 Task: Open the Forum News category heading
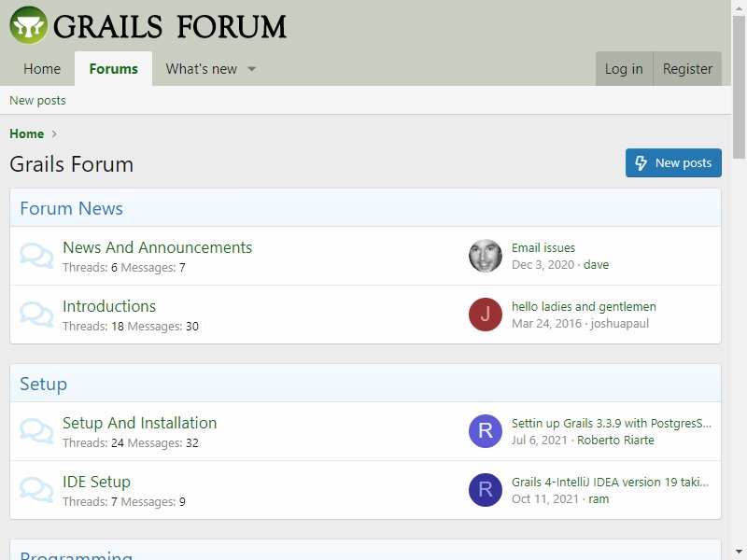pos(72,208)
